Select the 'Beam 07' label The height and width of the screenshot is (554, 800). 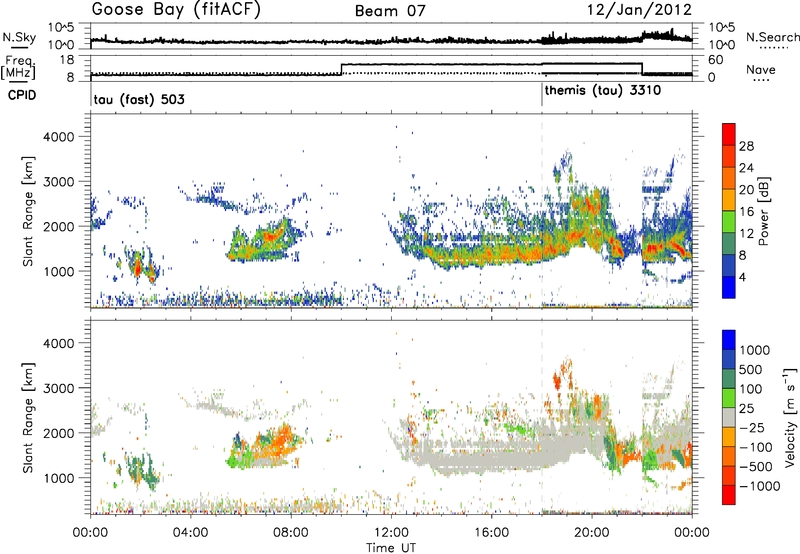(x=390, y=11)
